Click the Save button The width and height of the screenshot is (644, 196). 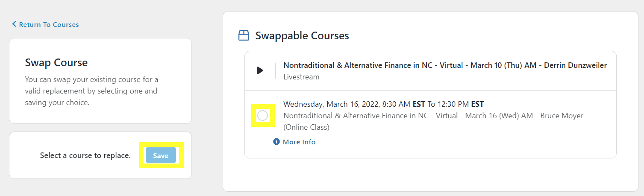tap(161, 155)
